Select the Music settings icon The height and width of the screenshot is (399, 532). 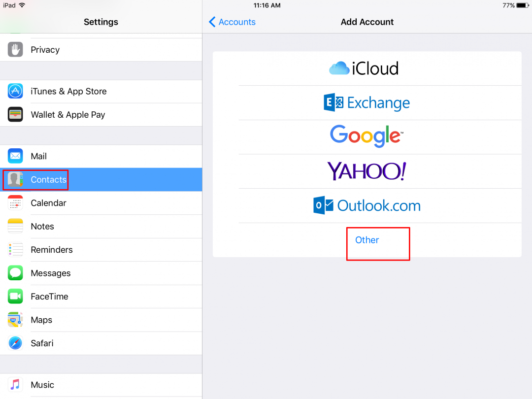pos(15,385)
